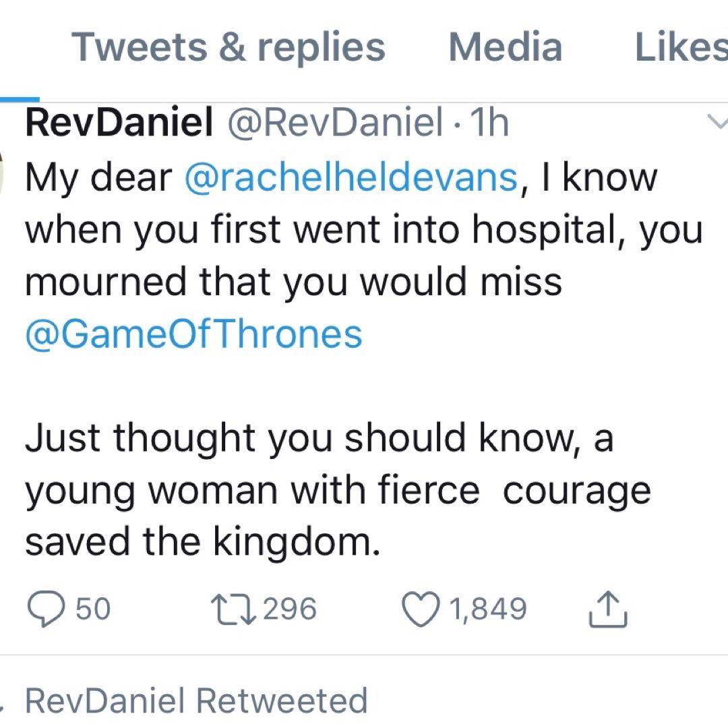Open the @rachelheldevans mention link
728x728 pixels.
pos(351,177)
